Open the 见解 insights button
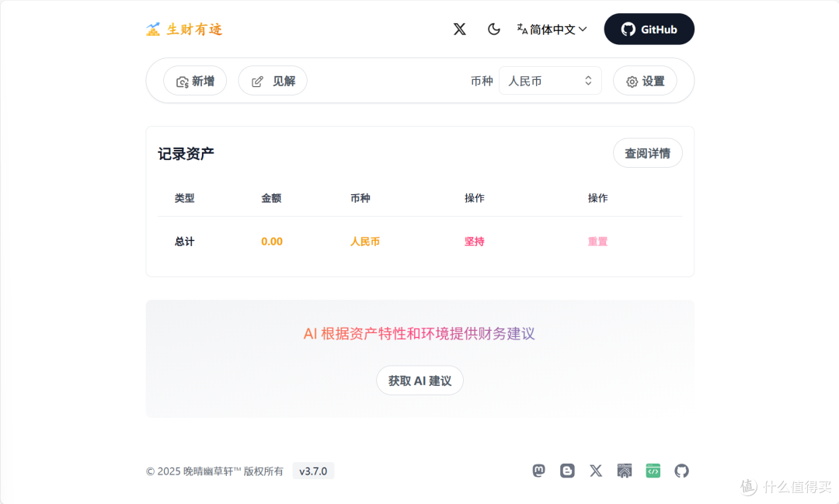The height and width of the screenshot is (504, 839). (x=273, y=81)
